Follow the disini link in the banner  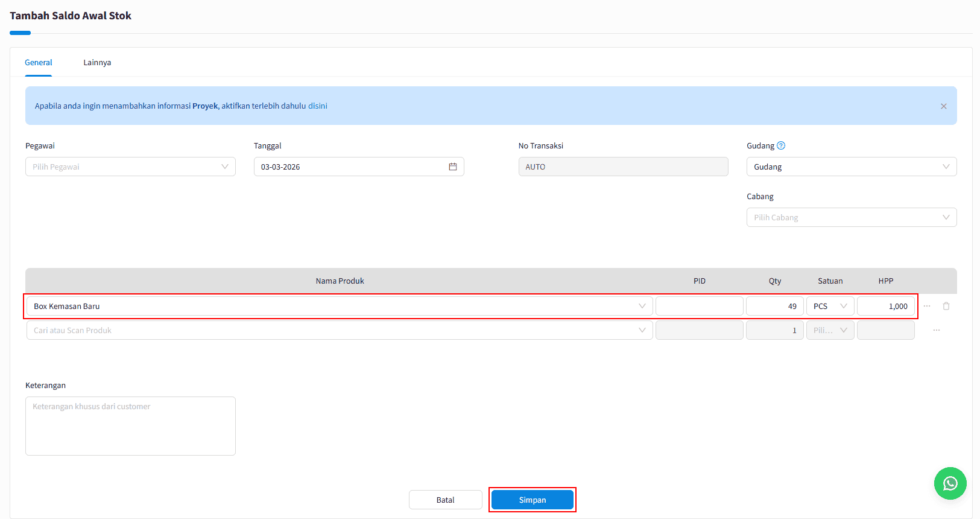click(x=318, y=106)
